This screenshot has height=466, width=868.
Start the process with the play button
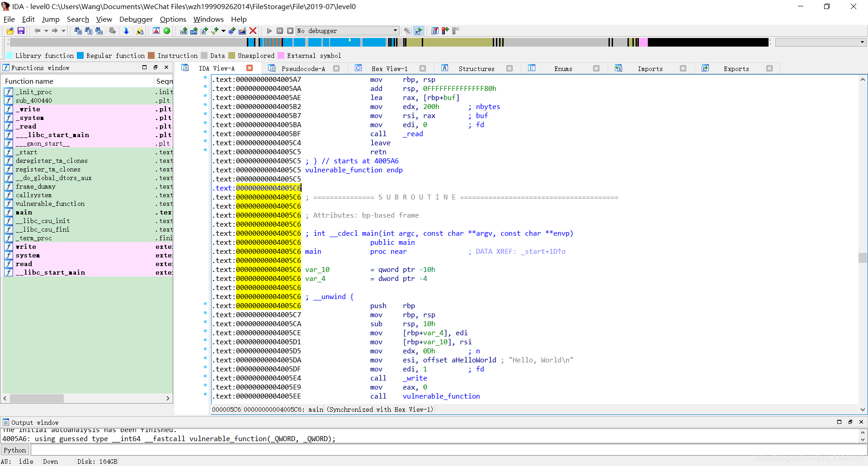pos(269,31)
